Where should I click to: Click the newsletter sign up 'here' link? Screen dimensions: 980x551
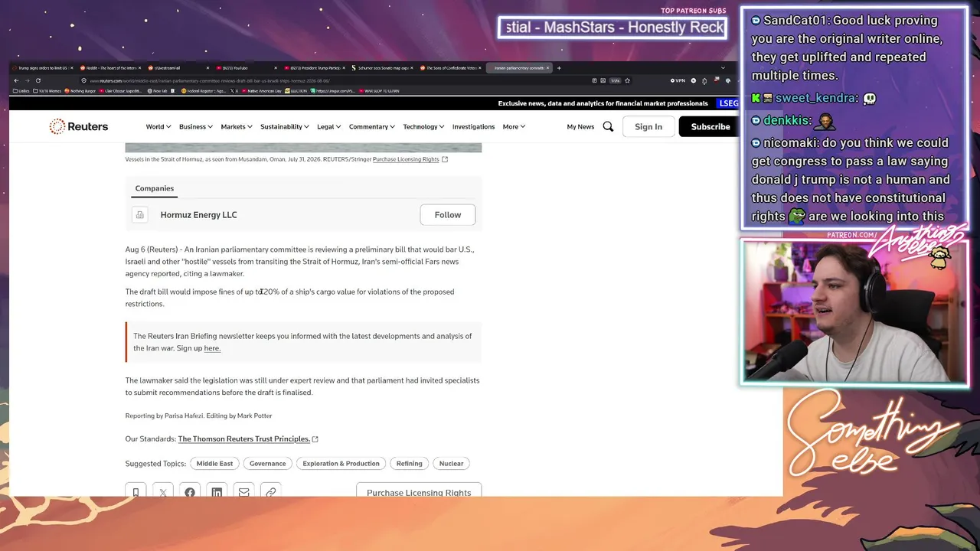pos(212,348)
